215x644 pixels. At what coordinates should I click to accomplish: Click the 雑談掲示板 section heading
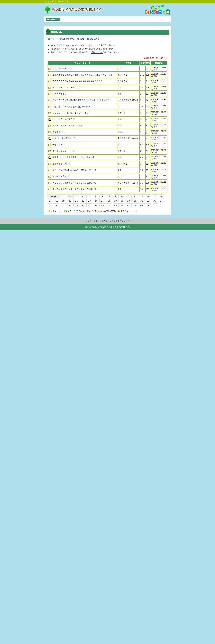click(56, 32)
